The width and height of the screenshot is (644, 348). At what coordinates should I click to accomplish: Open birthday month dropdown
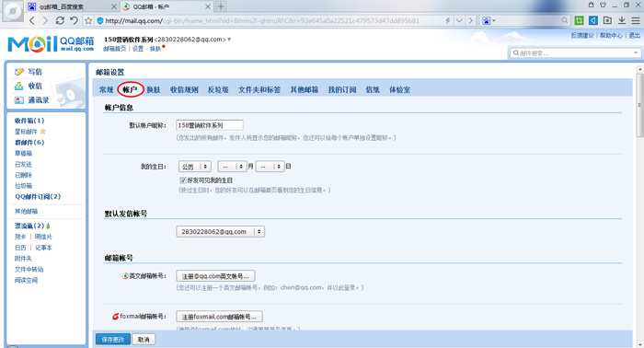click(232, 167)
